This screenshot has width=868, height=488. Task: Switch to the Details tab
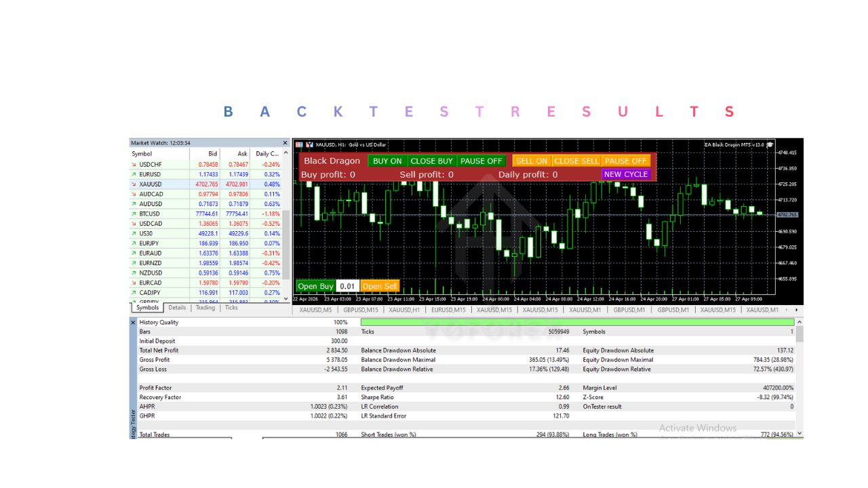pyautogui.click(x=177, y=308)
